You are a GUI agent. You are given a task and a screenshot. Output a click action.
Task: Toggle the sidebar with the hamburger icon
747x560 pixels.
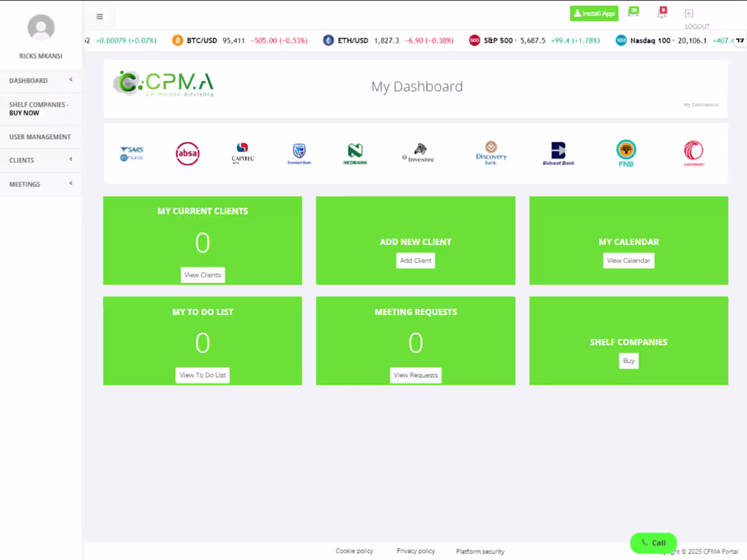click(100, 16)
